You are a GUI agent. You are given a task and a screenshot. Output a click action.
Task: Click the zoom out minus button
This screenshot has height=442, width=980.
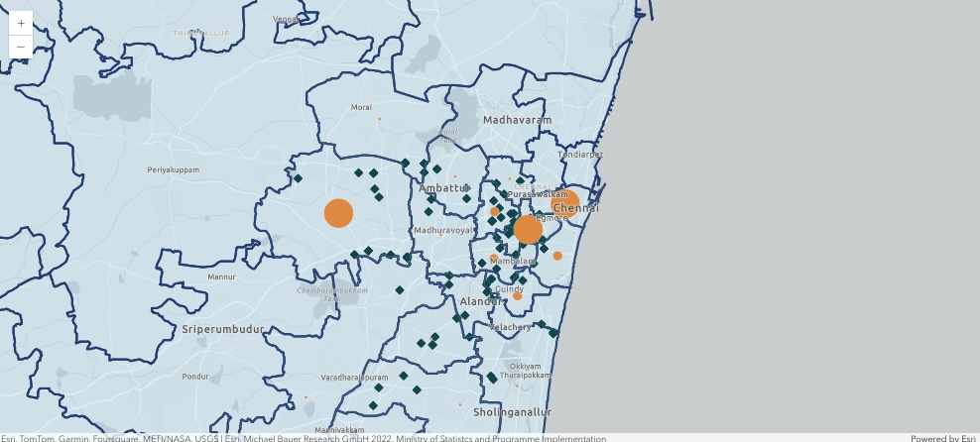coord(21,47)
